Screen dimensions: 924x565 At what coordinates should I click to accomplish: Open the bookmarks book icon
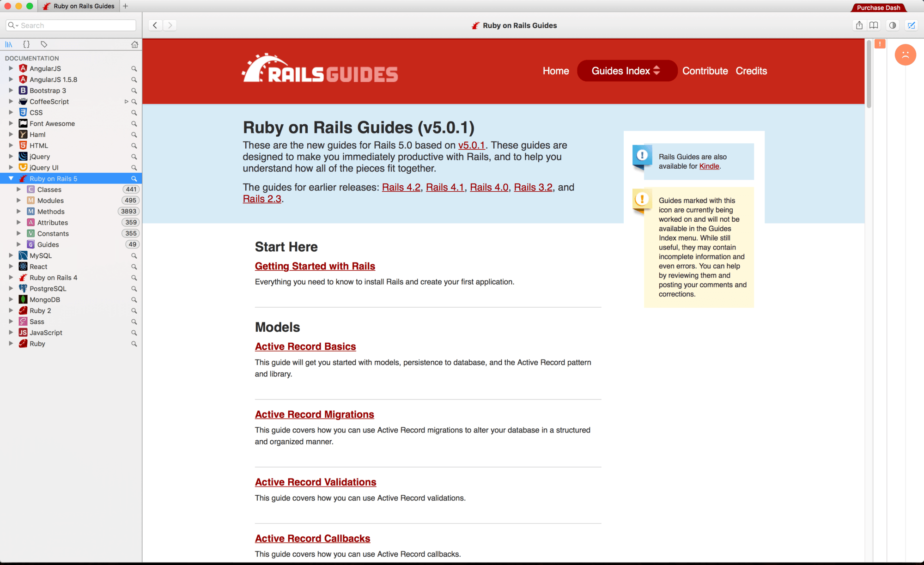click(x=873, y=25)
